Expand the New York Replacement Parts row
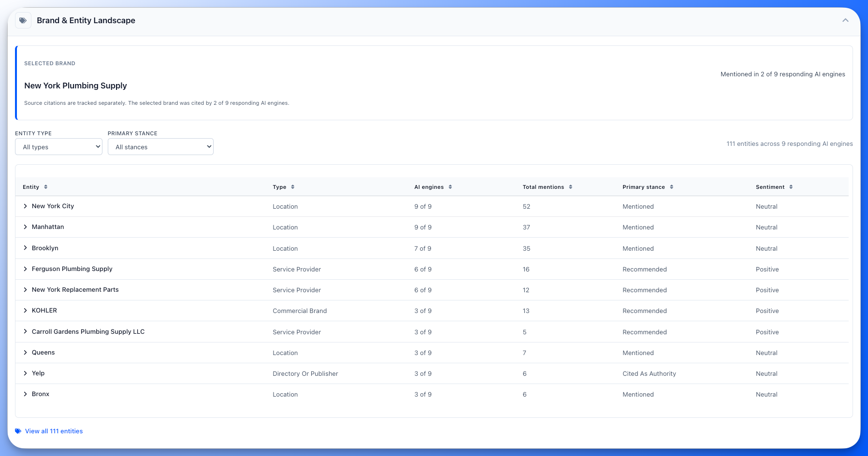 click(x=25, y=290)
